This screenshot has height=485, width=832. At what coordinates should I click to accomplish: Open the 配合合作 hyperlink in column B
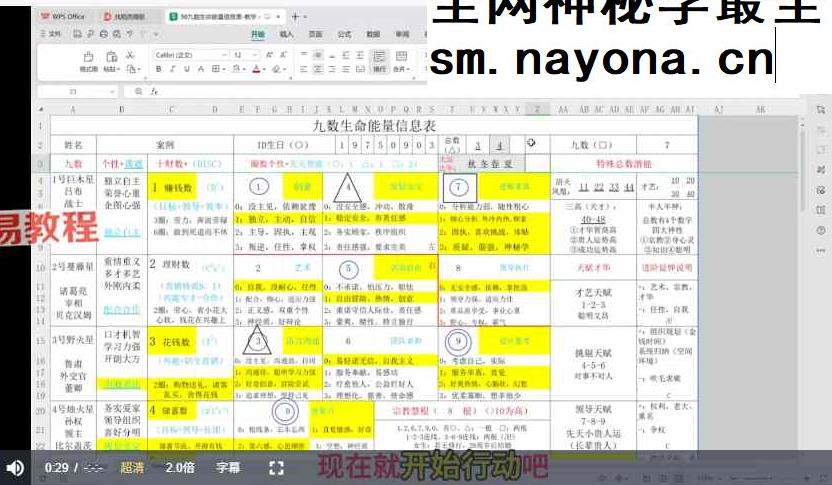(x=122, y=310)
